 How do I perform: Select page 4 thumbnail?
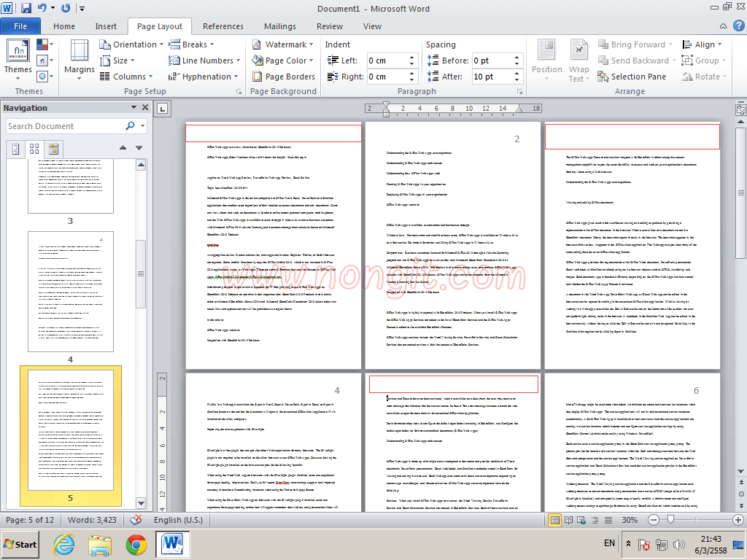71,292
